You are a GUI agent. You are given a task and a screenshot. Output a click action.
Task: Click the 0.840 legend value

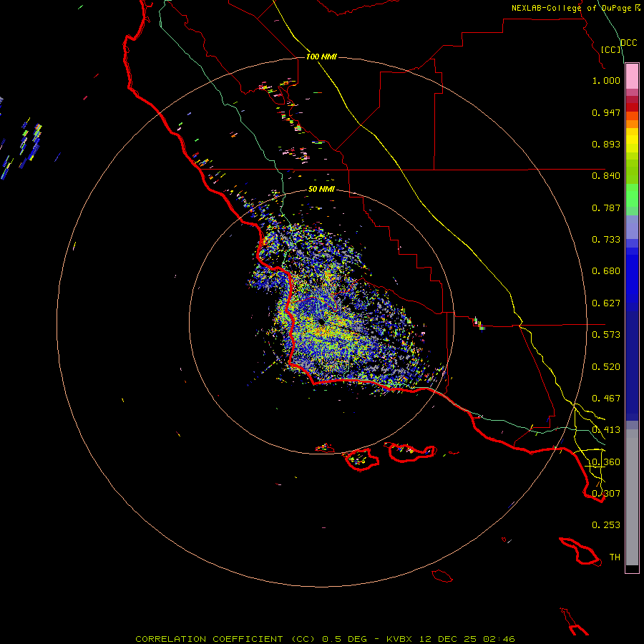tap(606, 176)
